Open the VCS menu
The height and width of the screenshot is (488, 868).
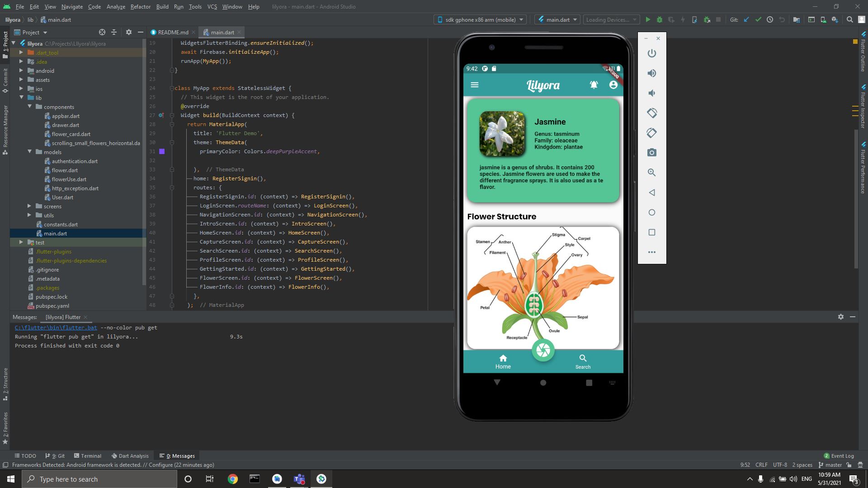tap(212, 7)
